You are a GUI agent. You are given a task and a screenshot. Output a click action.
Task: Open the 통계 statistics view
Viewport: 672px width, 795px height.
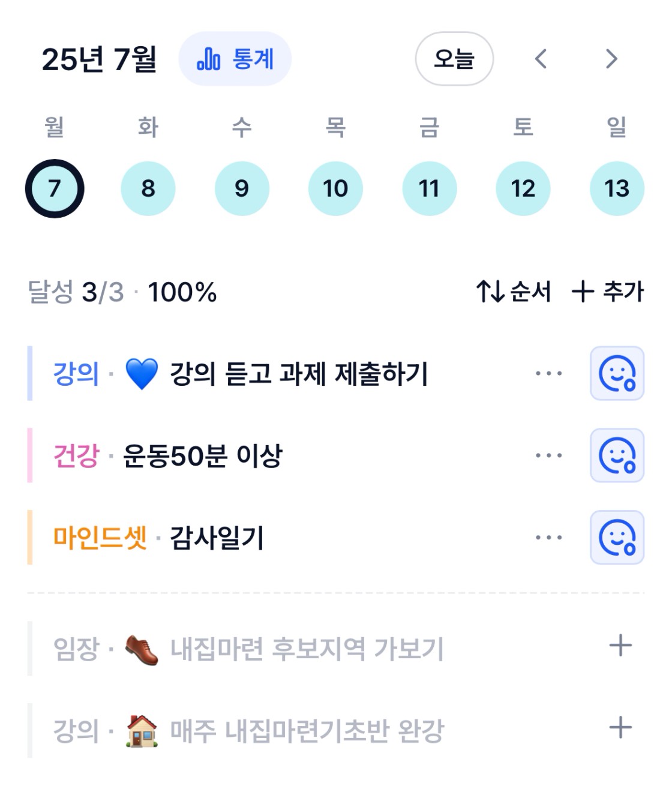pos(235,59)
